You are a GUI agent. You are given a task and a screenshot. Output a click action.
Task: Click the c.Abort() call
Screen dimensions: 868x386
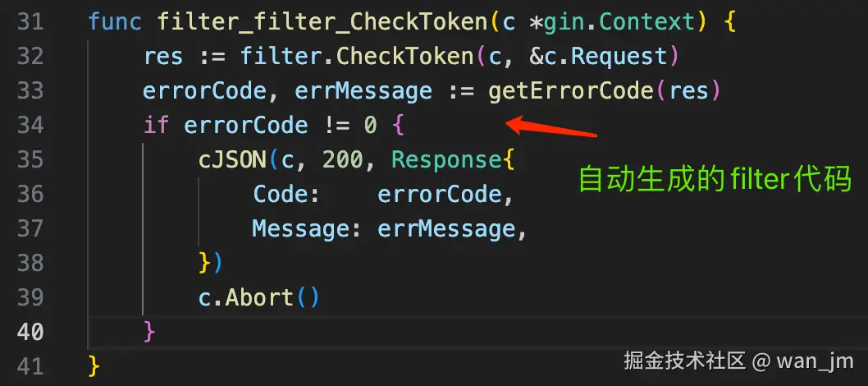(x=259, y=297)
